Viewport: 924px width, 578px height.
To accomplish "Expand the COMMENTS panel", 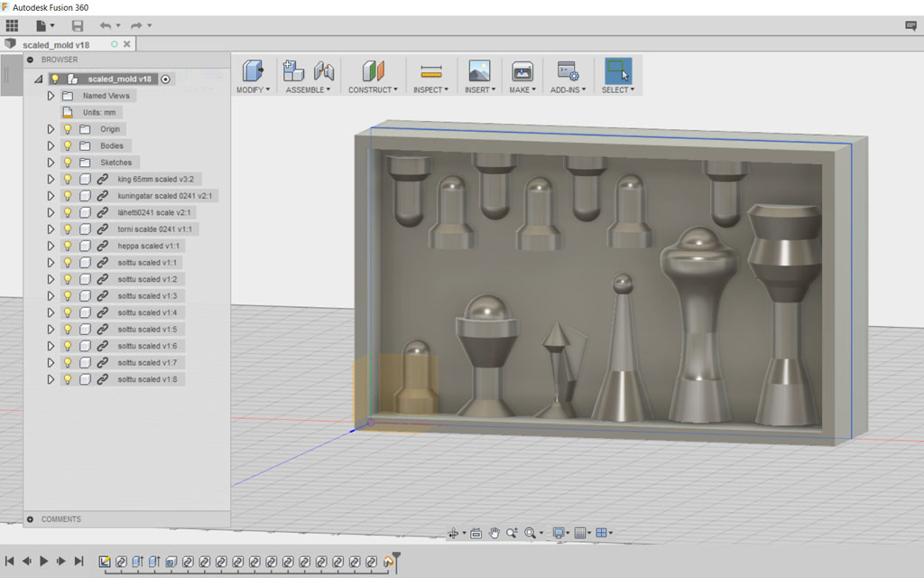I will point(30,519).
